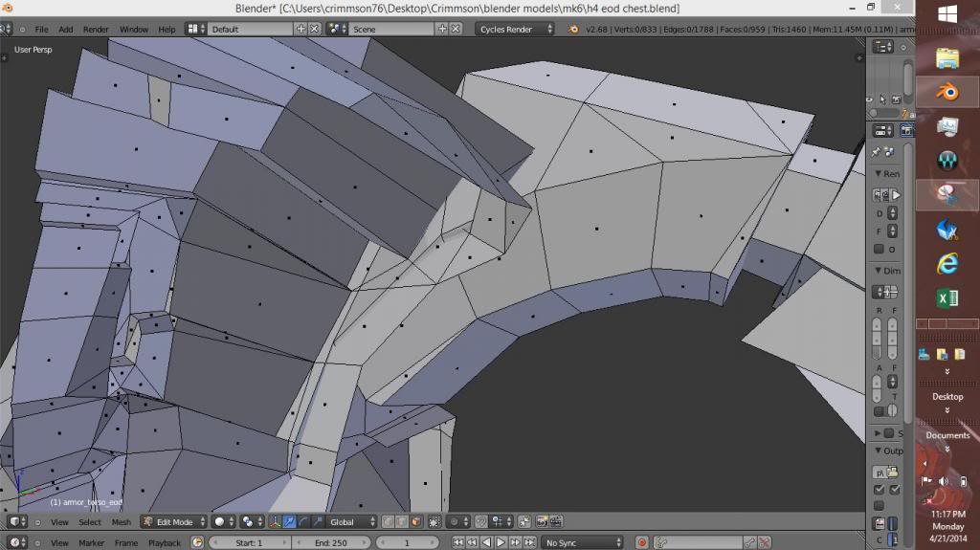Open Excel from the Windows taskbar

pyautogui.click(x=947, y=299)
